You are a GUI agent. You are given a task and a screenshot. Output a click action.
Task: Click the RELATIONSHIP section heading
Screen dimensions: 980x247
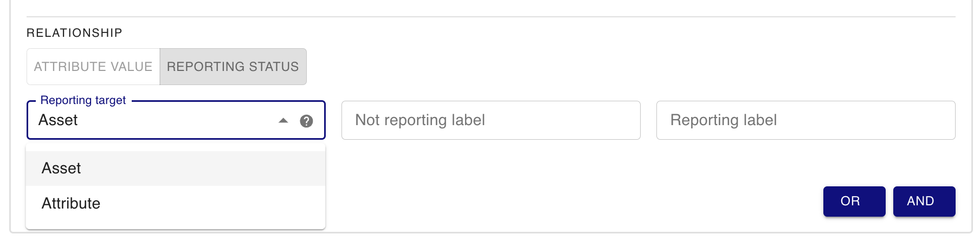(x=74, y=33)
